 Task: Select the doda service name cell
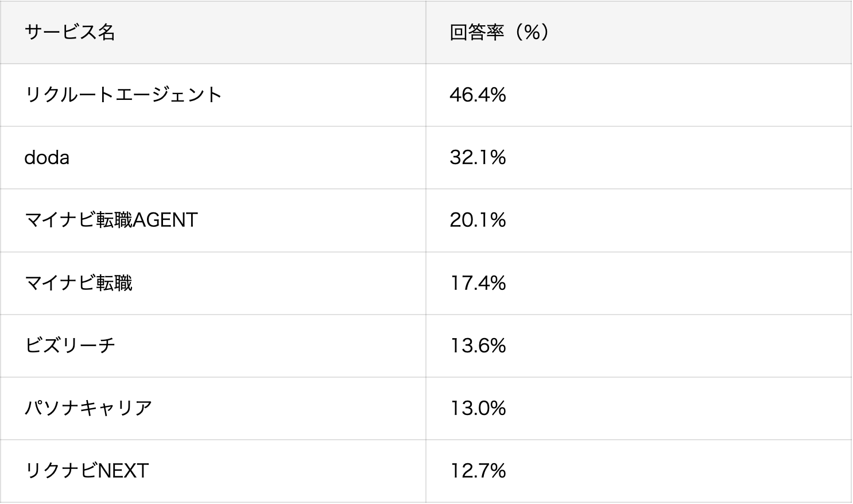pyautogui.click(x=47, y=157)
